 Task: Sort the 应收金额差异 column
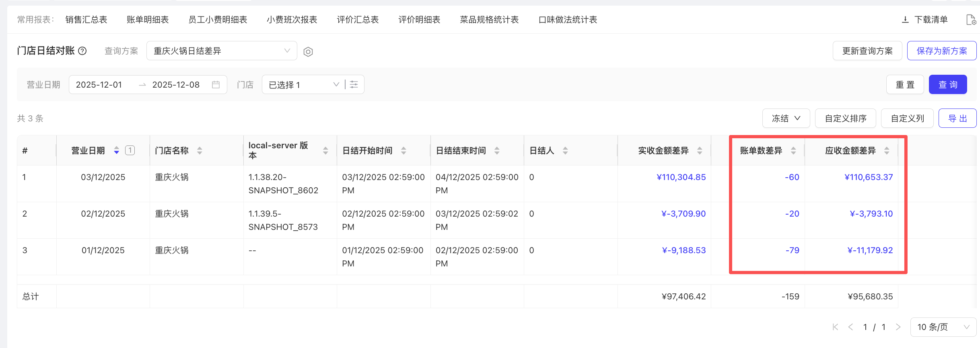887,151
